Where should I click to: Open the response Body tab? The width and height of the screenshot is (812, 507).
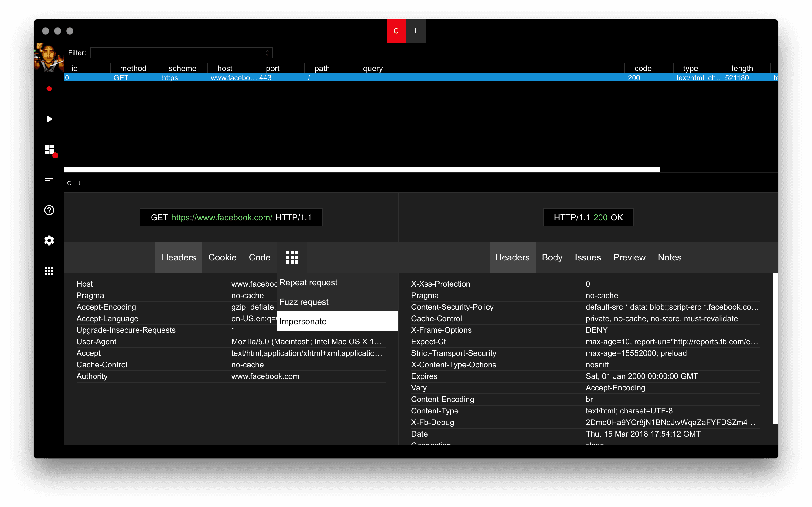pos(552,257)
